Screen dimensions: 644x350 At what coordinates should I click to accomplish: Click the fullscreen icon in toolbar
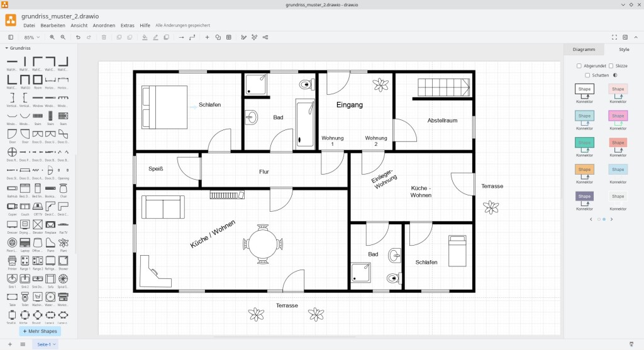coord(614,37)
